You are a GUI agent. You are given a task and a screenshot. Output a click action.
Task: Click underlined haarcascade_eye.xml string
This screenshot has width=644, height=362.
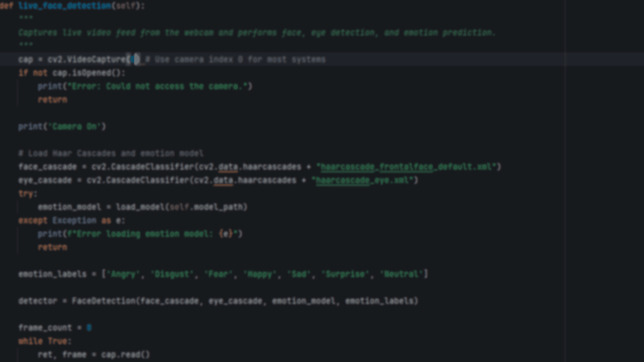(x=363, y=180)
